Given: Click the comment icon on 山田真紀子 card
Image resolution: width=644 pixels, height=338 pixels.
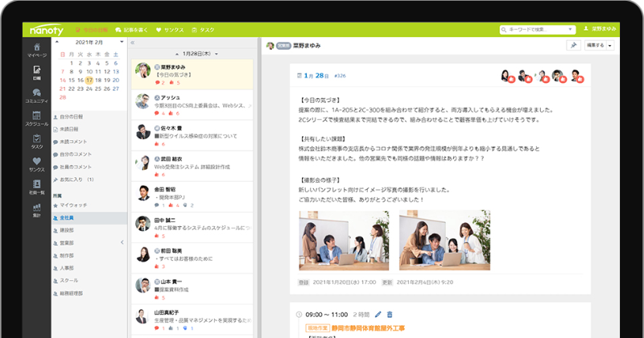Looking at the screenshot, I should coord(157,328).
